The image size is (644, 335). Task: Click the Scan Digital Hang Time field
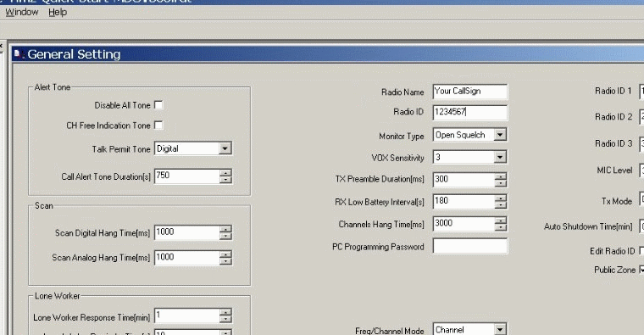coord(187,232)
